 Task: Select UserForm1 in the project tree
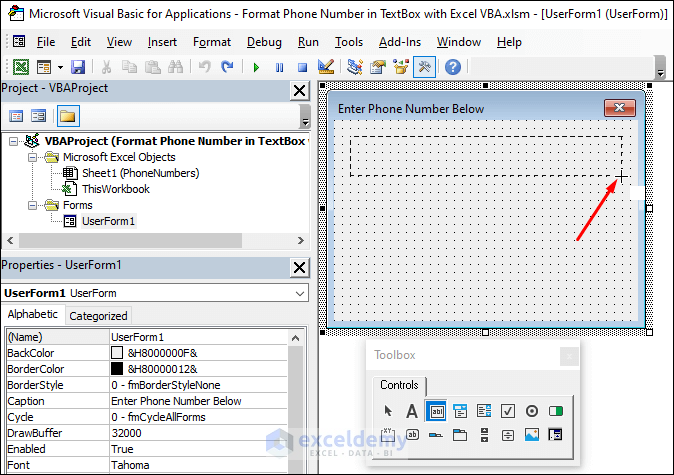click(108, 221)
